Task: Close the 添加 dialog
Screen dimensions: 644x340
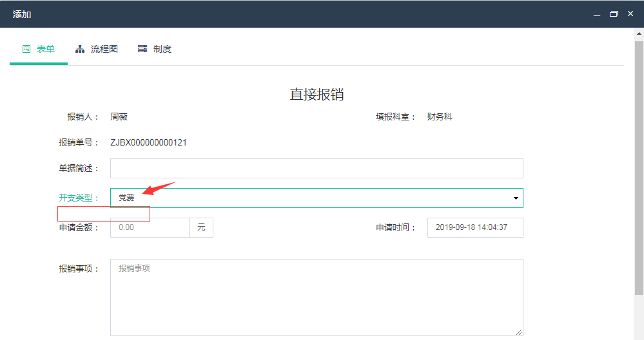Action: click(x=630, y=14)
